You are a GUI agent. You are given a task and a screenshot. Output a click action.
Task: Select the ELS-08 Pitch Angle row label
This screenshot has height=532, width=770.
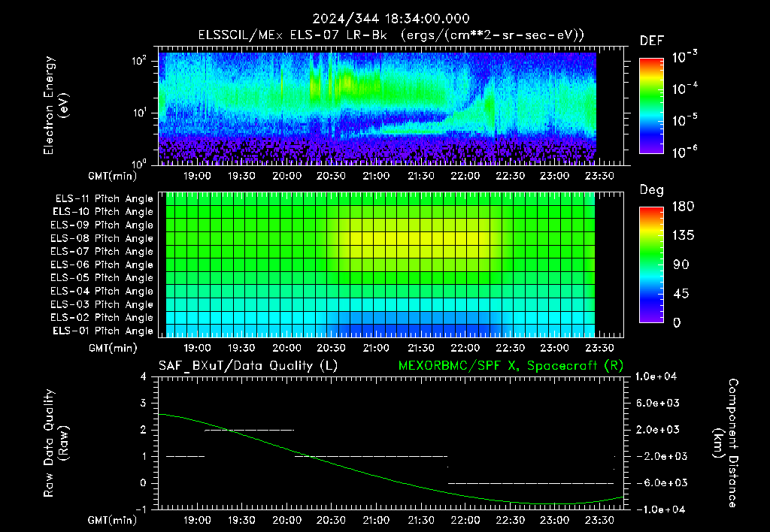point(102,238)
